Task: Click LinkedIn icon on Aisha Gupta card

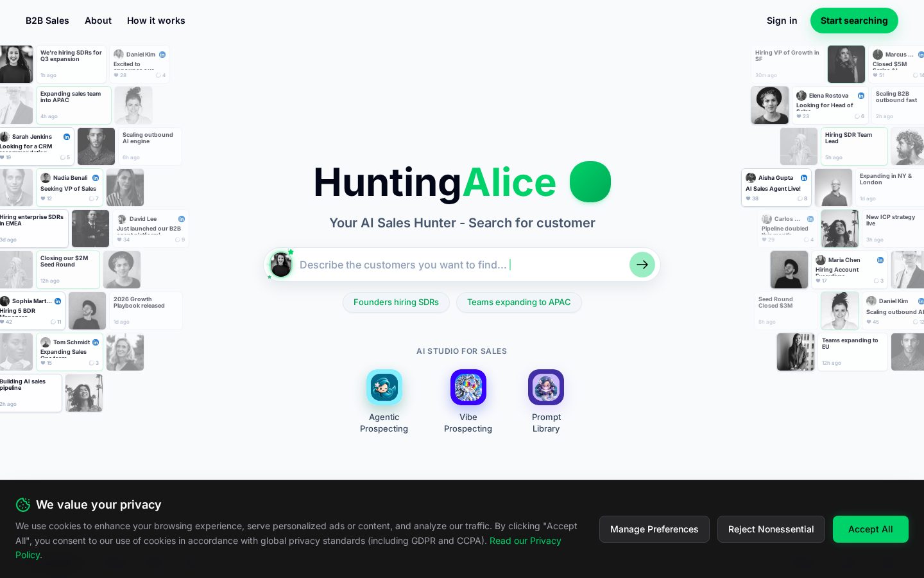Action: 804,178
